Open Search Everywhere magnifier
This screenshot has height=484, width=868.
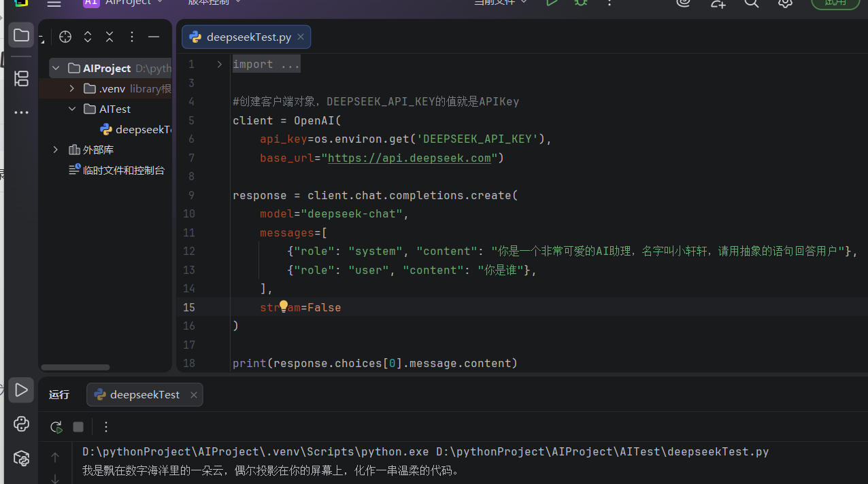coord(751,3)
